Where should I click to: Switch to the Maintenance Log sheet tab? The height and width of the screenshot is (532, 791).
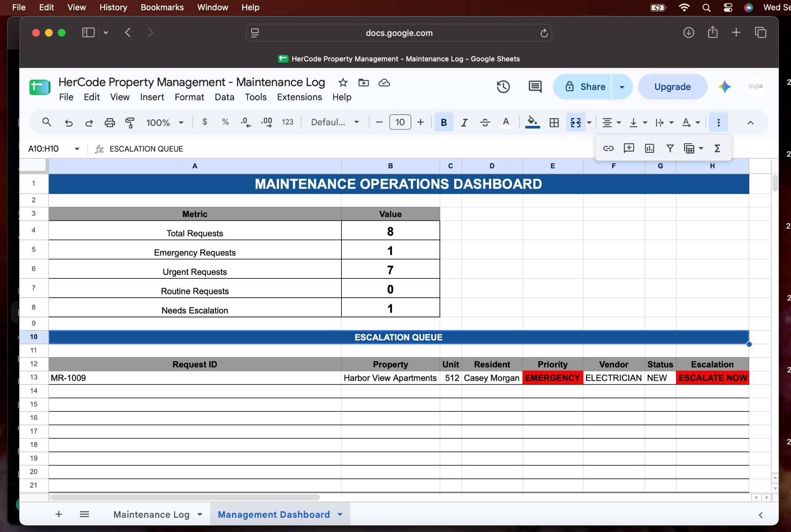(151, 514)
